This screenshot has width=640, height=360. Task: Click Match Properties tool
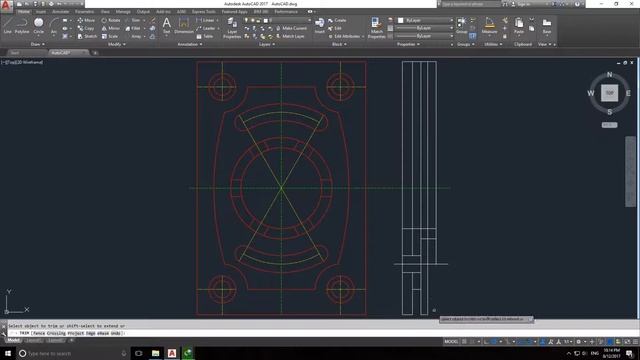pyautogui.click(x=376, y=28)
